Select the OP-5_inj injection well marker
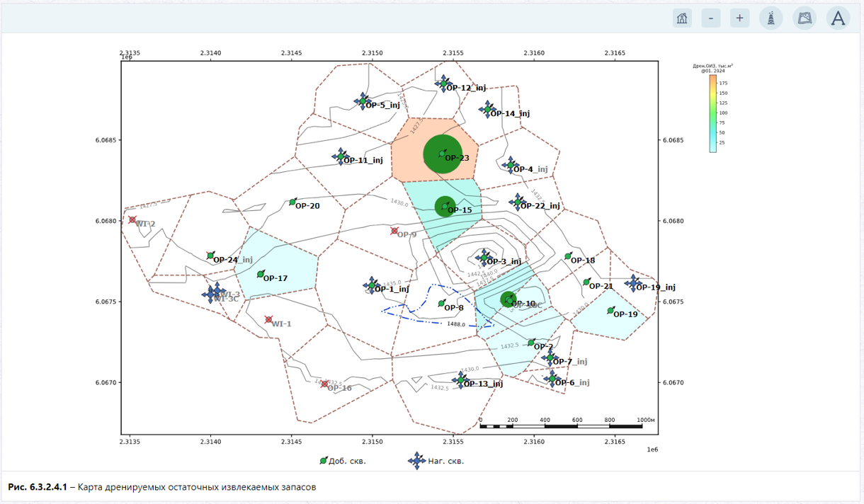Screen dimensions: 864x504 pos(363,101)
